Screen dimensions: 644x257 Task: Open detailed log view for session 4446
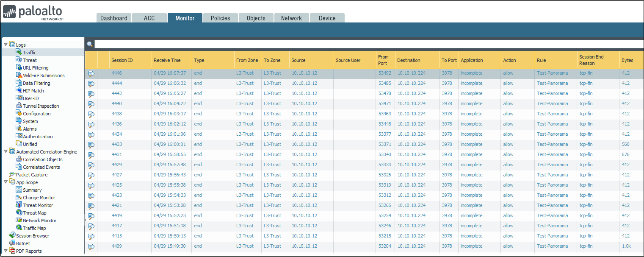[x=91, y=73]
